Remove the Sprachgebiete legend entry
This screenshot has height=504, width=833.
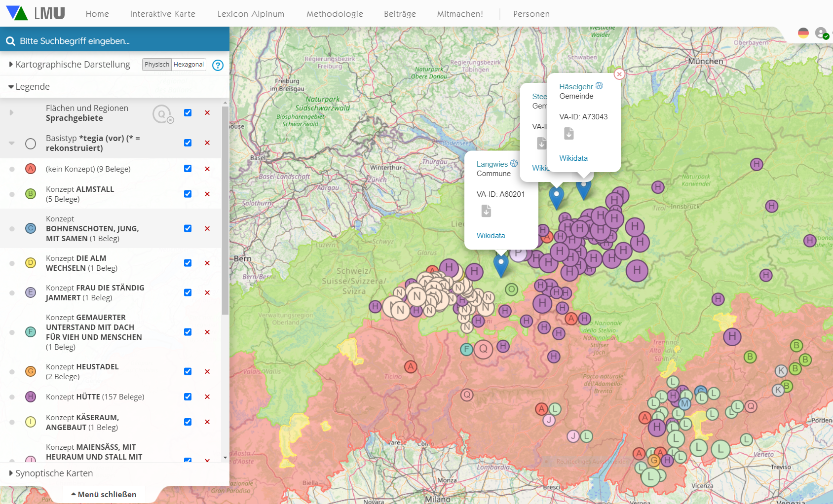click(x=207, y=113)
